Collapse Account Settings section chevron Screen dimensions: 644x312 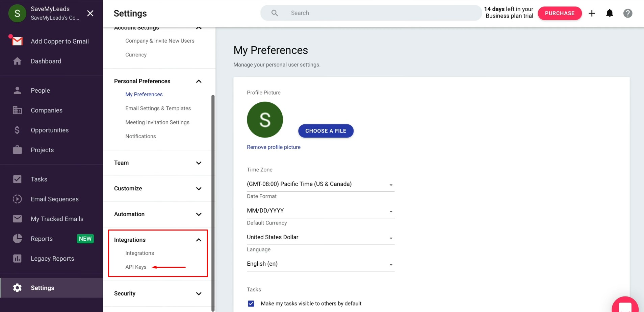199,28
